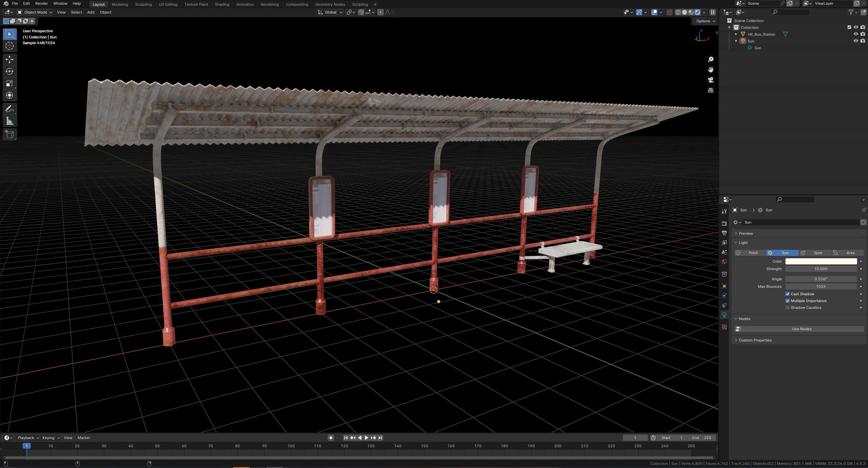
Task: Collapse the Nodes panel
Action: [x=744, y=319]
